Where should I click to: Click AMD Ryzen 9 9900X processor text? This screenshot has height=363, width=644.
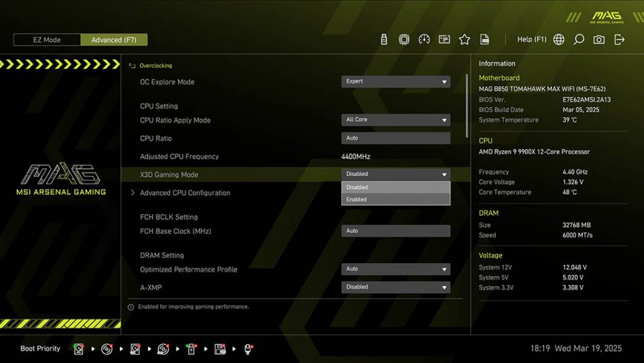click(534, 152)
